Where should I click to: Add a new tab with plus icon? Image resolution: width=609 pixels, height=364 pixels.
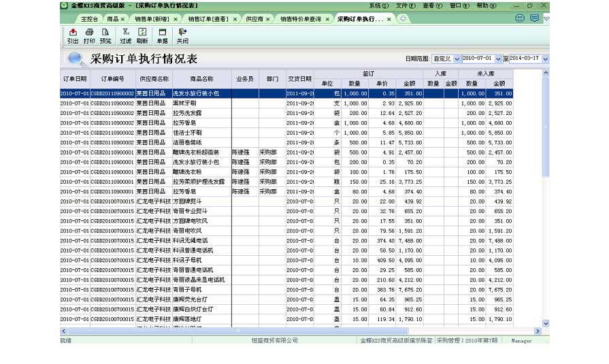tap(403, 18)
